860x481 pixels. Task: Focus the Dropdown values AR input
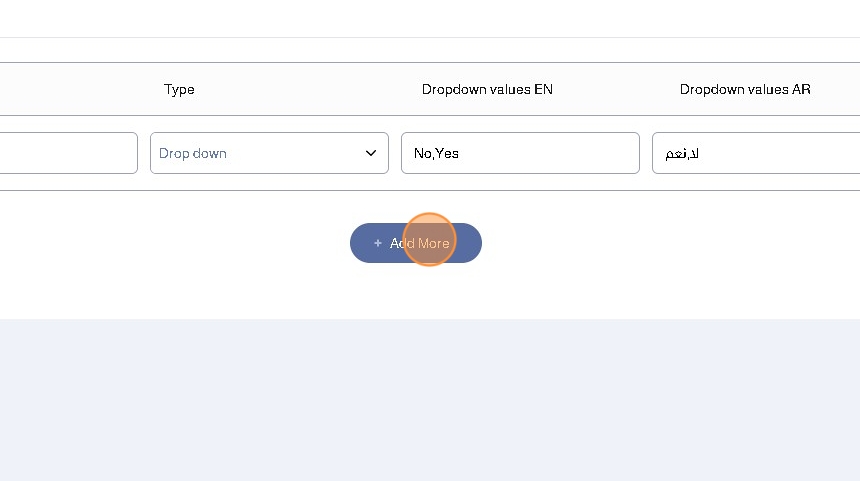(755, 153)
